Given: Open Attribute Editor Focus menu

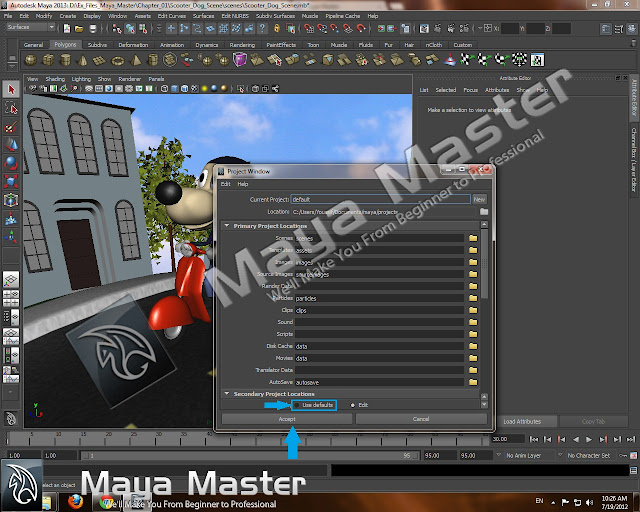Looking at the screenshot, I should point(470,90).
